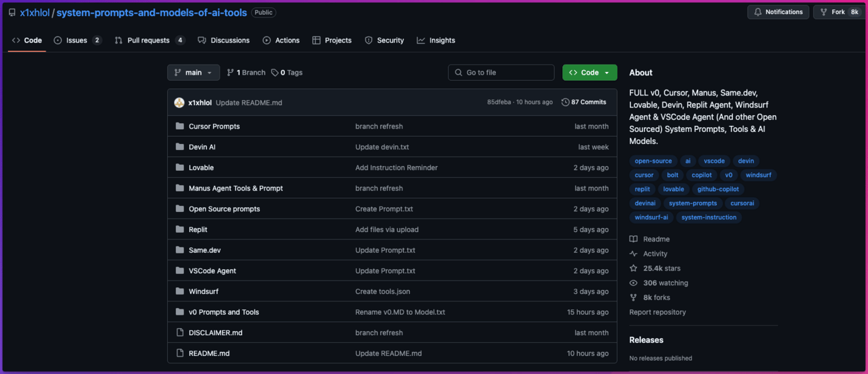Open the Pull requests tab
Image resolution: width=868 pixels, height=374 pixels.
point(149,40)
